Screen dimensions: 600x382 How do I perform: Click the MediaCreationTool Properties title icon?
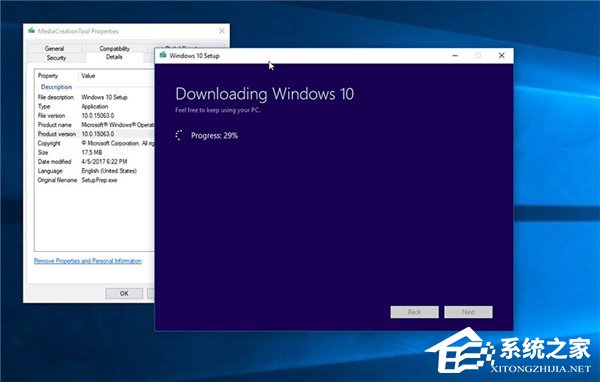(31, 31)
